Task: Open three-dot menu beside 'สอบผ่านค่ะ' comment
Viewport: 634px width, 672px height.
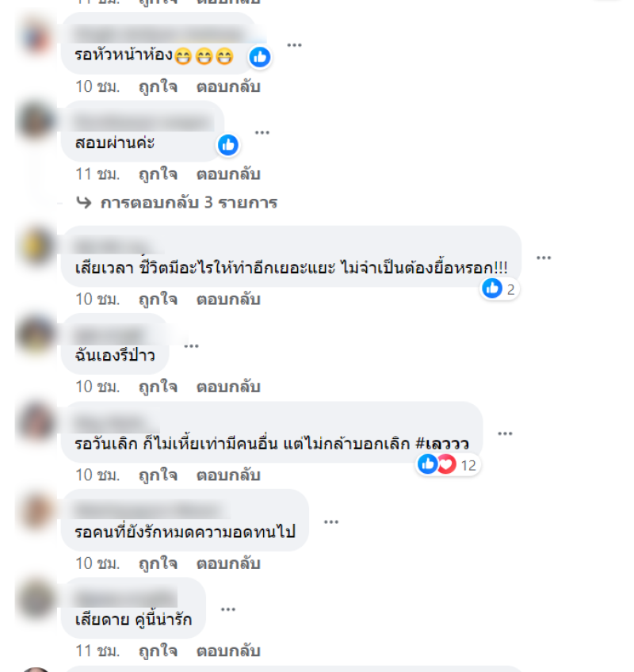Action: tap(262, 132)
